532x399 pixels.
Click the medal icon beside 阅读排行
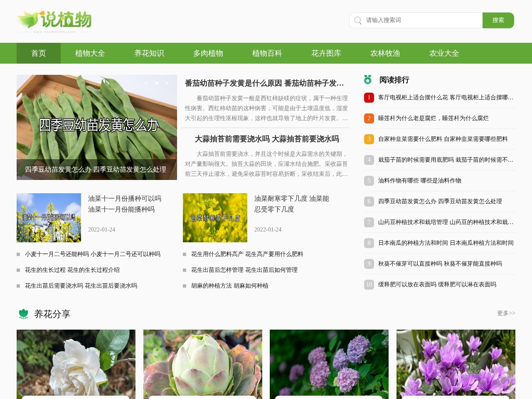pyautogui.click(x=368, y=80)
